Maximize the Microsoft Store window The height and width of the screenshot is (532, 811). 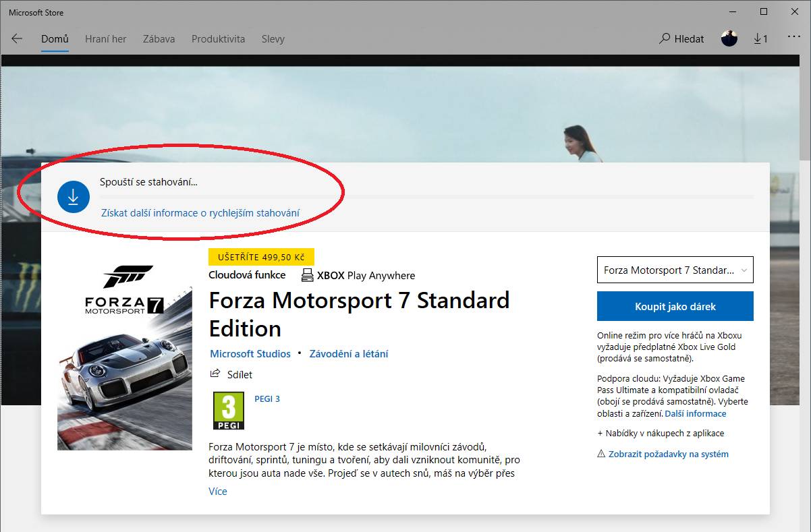[764, 11]
